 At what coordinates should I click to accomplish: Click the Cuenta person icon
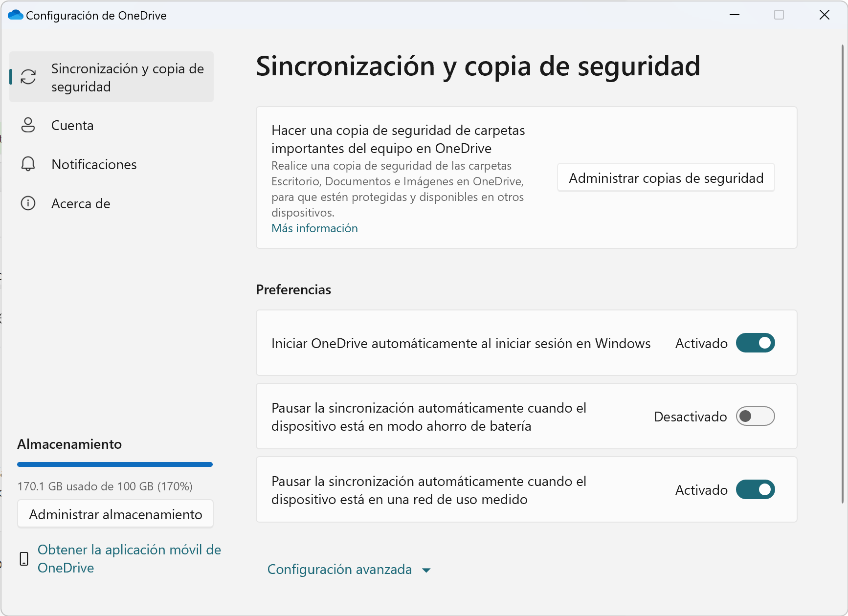tap(28, 125)
